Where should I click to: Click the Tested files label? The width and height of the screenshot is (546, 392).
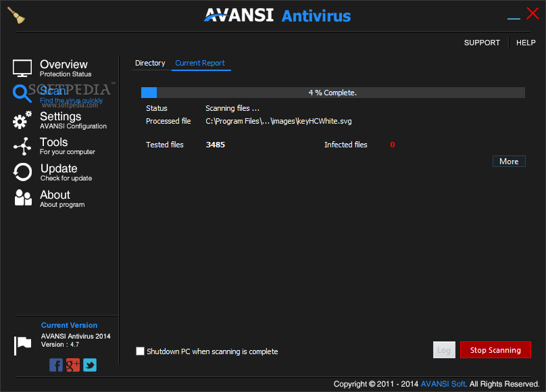[x=165, y=145]
